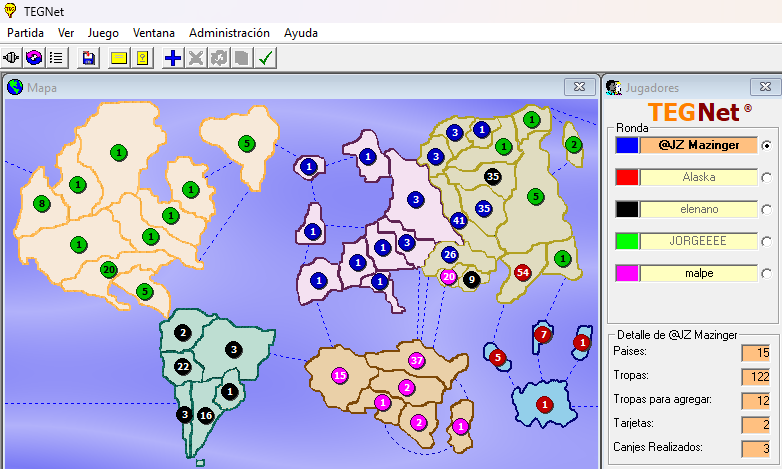Select the blue 35 army marker
The height and width of the screenshot is (469, 782).
coord(484,208)
